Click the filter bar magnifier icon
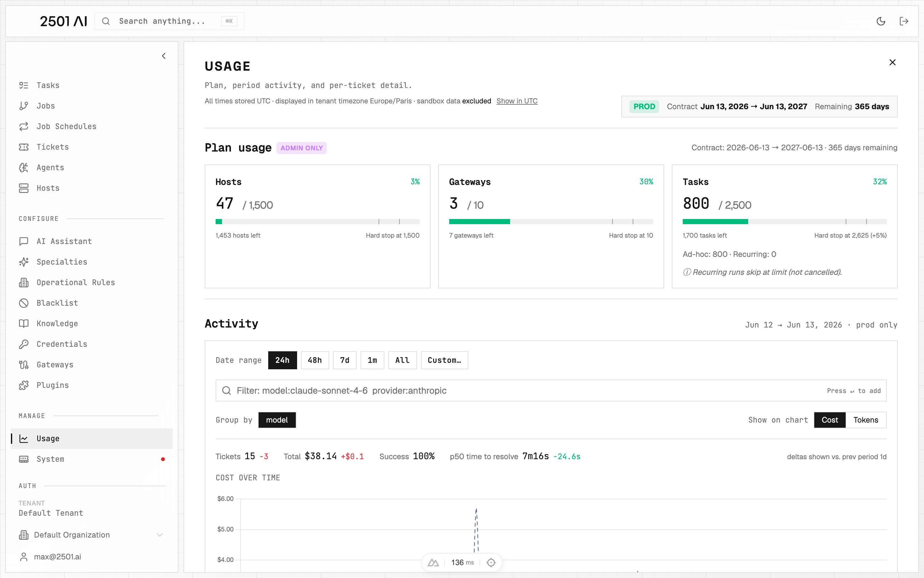 [x=227, y=390]
